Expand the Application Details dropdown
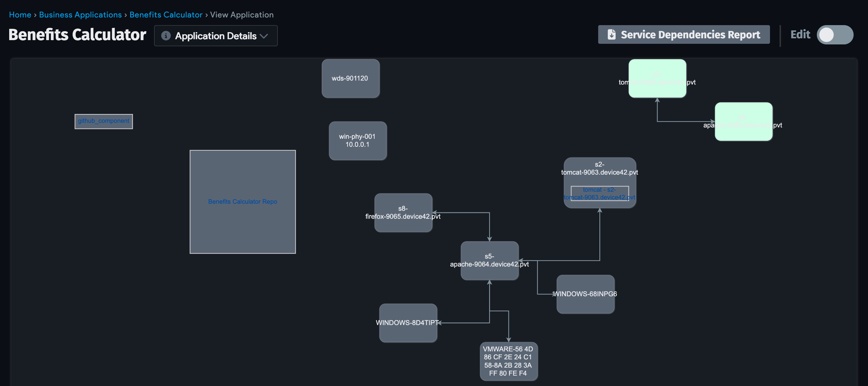Viewport: 868px width, 386px height. 216,36
